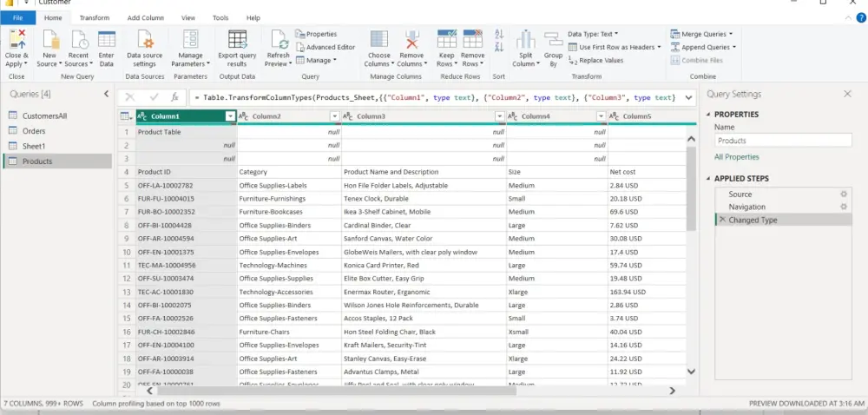The width and height of the screenshot is (868, 415).
Task: Collapse the APPLIED STEPS section
Action: [708, 179]
